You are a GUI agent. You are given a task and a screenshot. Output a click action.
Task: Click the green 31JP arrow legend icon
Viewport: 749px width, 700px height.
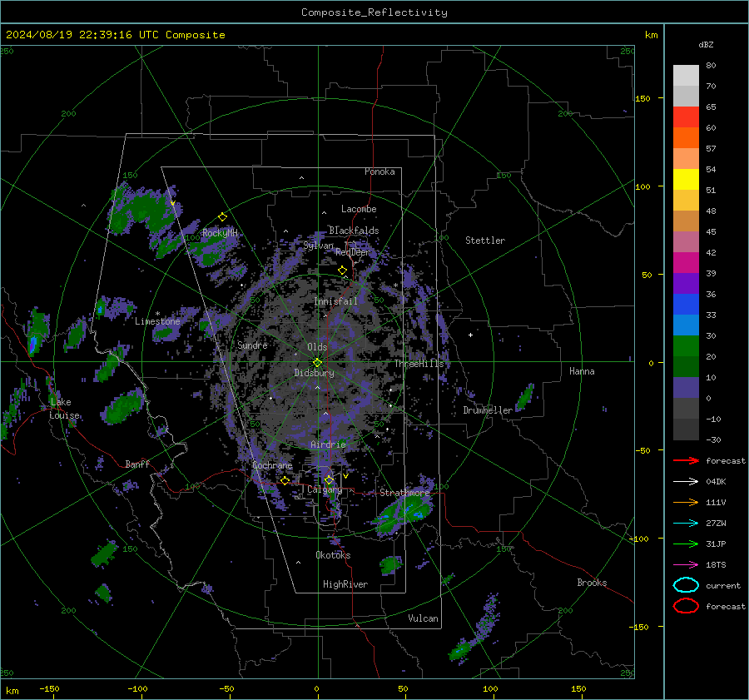pos(686,544)
